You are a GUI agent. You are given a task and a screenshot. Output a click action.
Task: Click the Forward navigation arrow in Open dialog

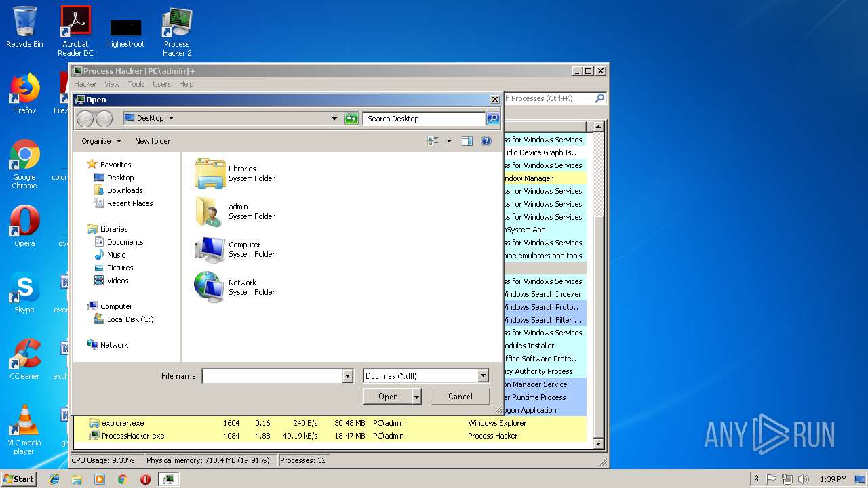pos(104,119)
